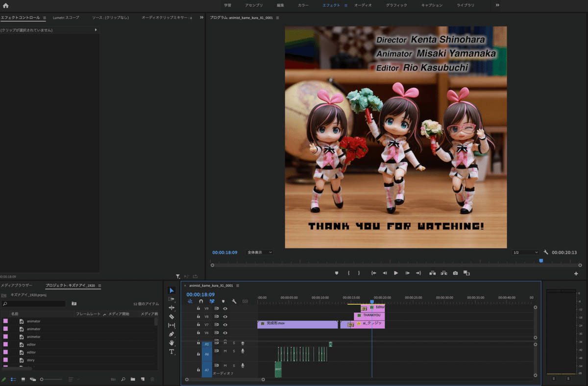Switch to the カラー workspace
The image size is (588, 386).
pyautogui.click(x=303, y=5)
